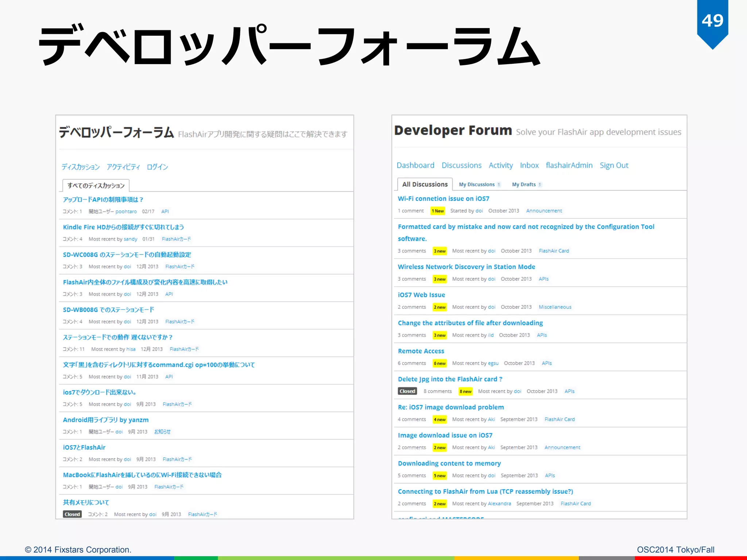
Task: Open FlashAirカード category on Kindle Fire row
Action: coord(176,239)
